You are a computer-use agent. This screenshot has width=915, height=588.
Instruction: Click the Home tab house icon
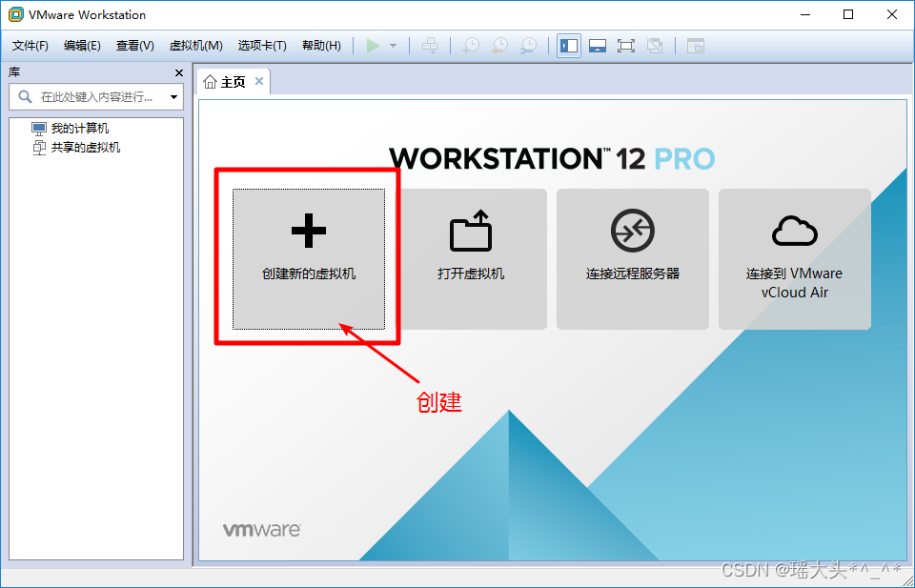211,81
